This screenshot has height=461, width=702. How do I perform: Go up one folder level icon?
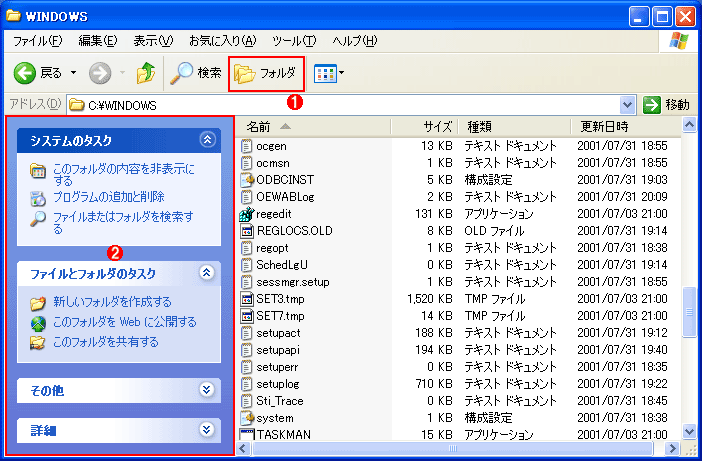146,73
